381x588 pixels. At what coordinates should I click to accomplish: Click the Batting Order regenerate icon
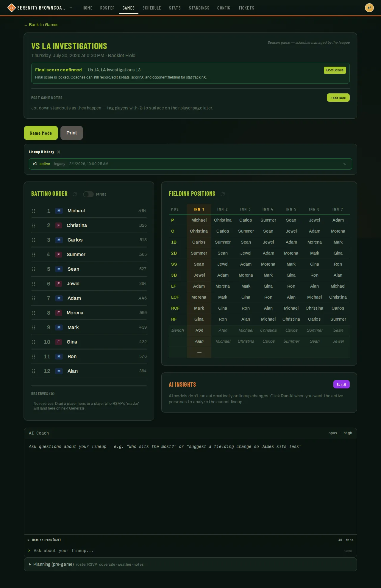[x=75, y=194]
